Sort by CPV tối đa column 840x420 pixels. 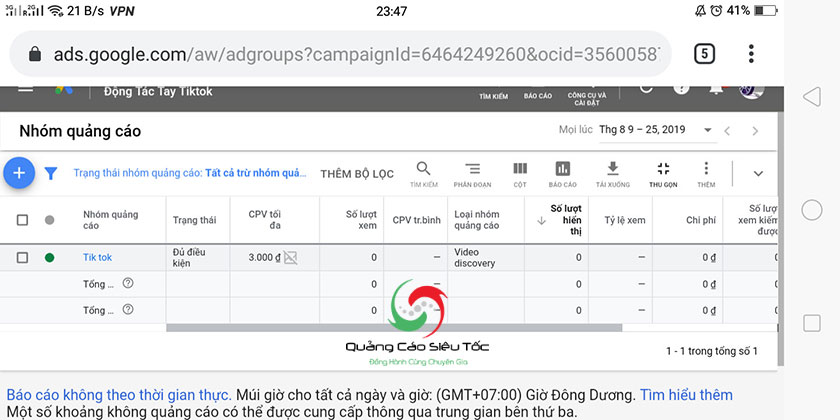pyautogui.click(x=265, y=220)
